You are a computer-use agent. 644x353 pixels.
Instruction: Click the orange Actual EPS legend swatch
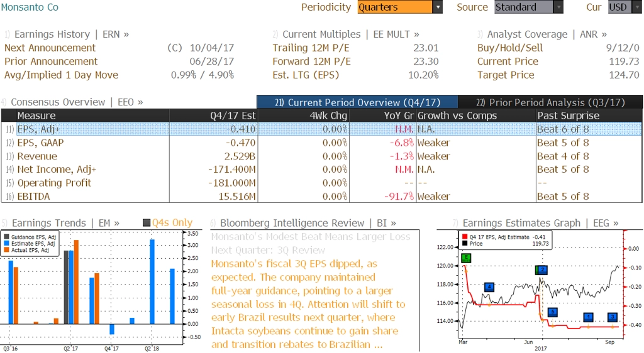coord(6,250)
